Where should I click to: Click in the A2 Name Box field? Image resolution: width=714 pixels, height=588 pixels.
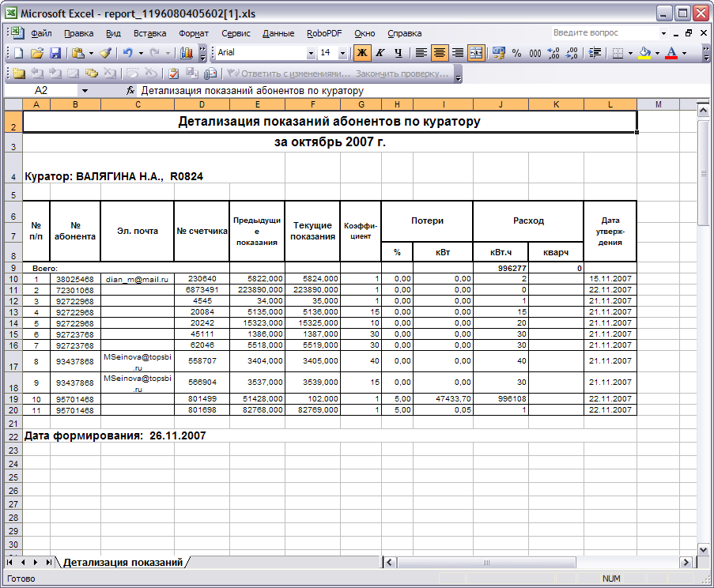point(41,91)
